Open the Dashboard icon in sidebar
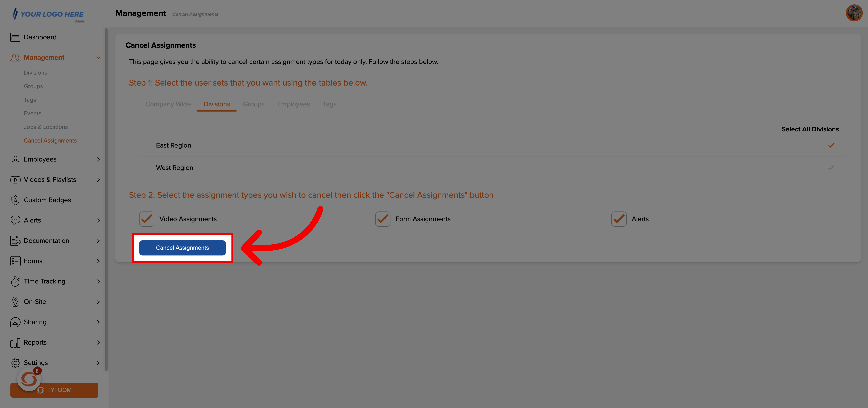The image size is (868, 408). (x=15, y=37)
